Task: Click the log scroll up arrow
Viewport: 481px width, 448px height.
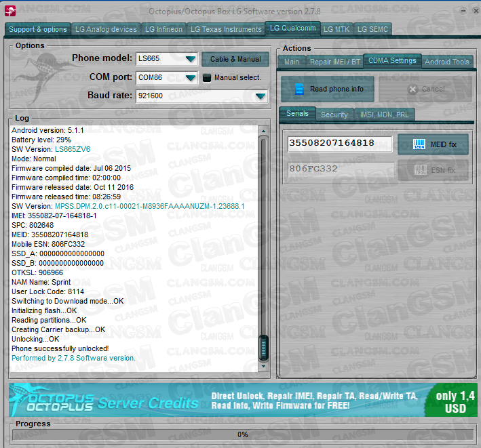Action: pos(263,131)
